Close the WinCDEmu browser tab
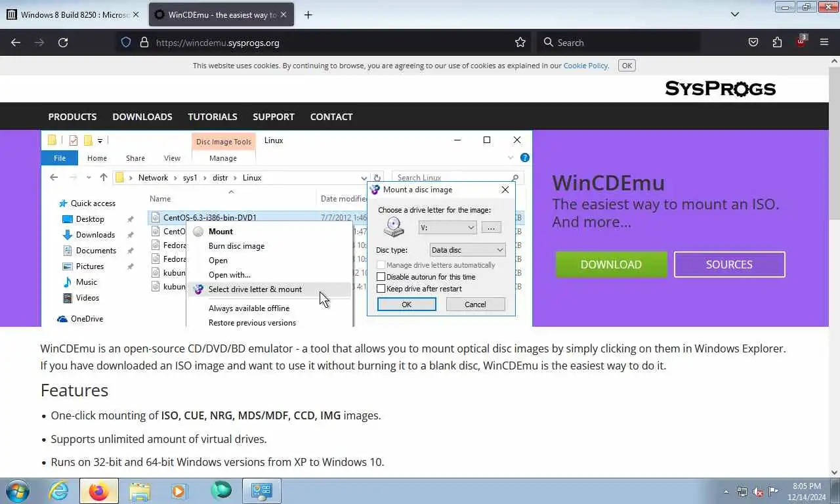The image size is (840, 504). point(283,14)
